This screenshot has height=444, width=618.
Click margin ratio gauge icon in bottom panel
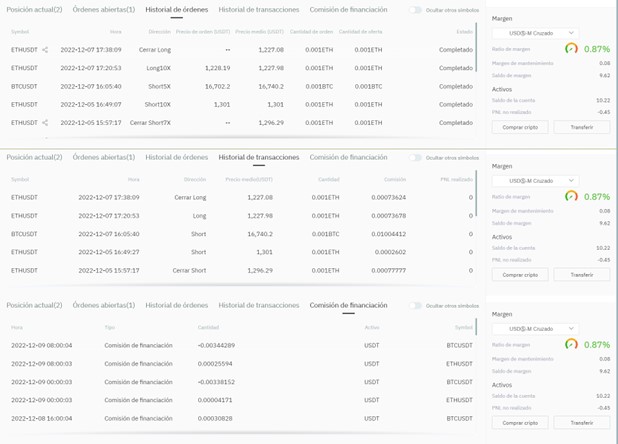click(571, 344)
